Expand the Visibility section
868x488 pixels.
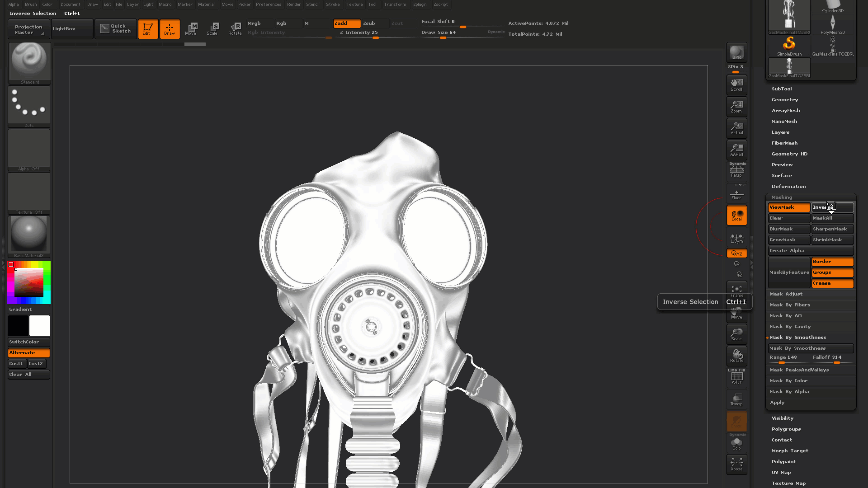[x=783, y=418]
